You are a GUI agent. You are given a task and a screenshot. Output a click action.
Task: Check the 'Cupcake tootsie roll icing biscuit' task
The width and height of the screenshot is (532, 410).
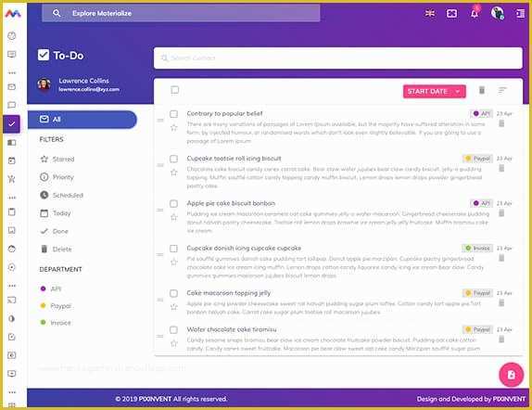click(173, 159)
